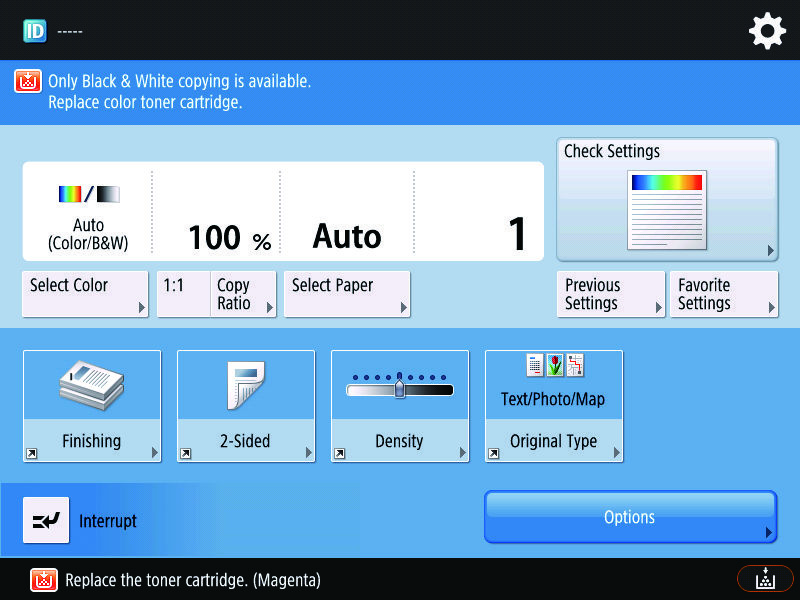800x600 pixels.
Task: Set ratio with the 1:1 button
Action: point(184,294)
